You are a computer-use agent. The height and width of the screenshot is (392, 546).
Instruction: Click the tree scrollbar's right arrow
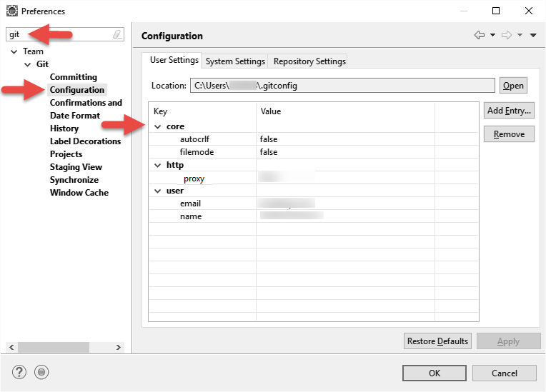pyautogui.click(x=119, y=347)
